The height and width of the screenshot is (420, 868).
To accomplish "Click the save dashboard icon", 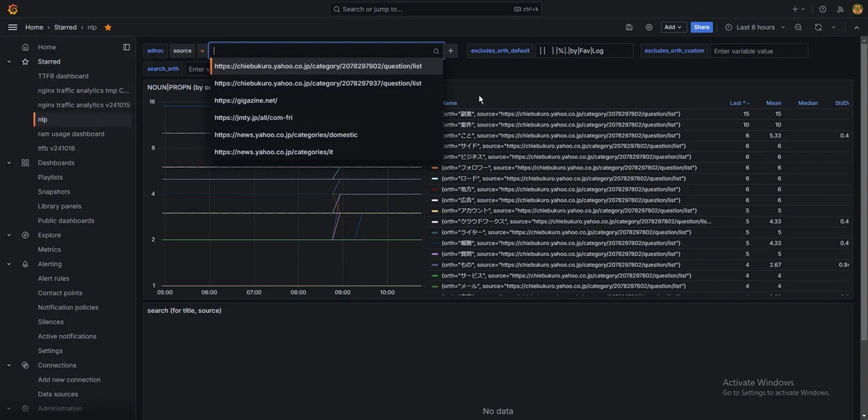I will [629, 27].
